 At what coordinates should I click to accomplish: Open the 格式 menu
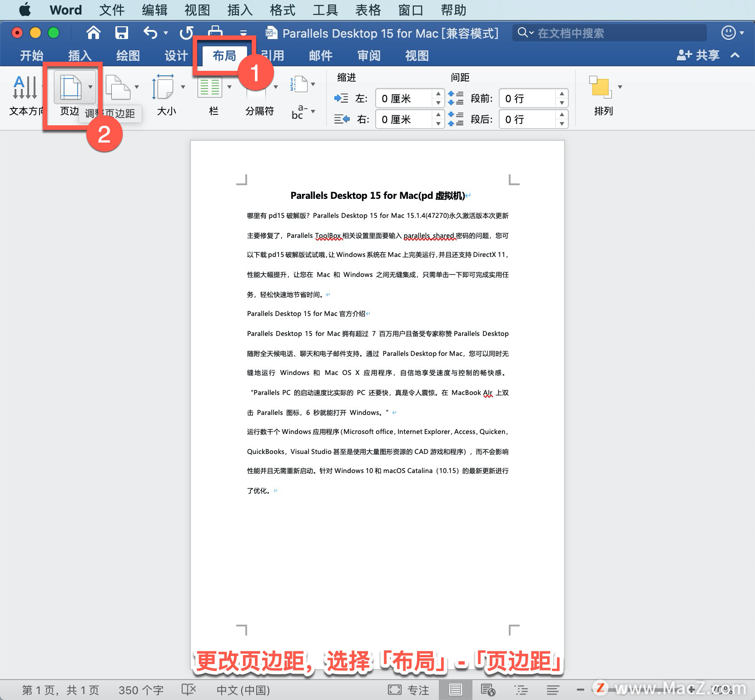pos(283,10)
